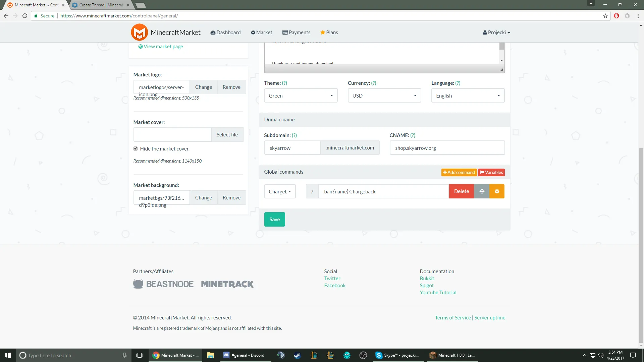Click the Windows search box
The width and height of the screenshot is (644, 362).
[x=73, y=355]
